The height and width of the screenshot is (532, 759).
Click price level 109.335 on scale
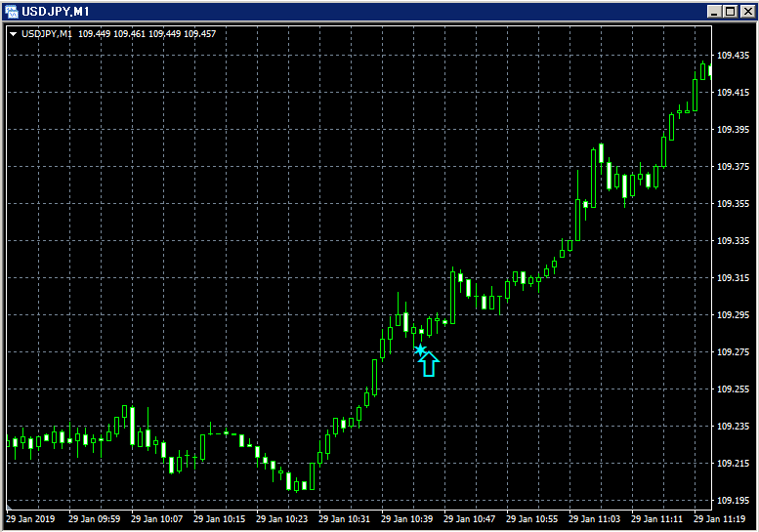point(733,240)
